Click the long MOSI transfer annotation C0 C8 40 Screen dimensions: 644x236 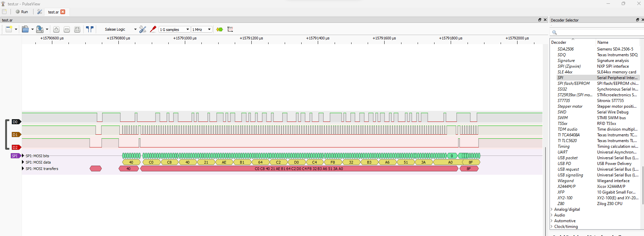299,169
